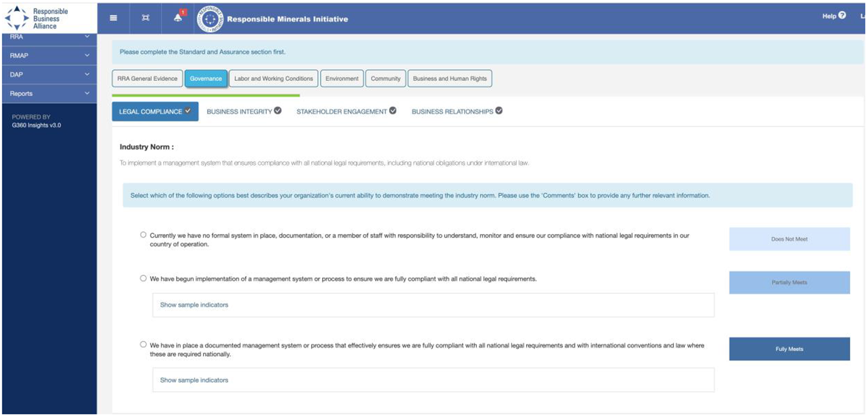The width and height of the screenshot is (868, 417).
Task: Click the Stakeholder Engagement checkmark icon
Action: tap(393, 111)
